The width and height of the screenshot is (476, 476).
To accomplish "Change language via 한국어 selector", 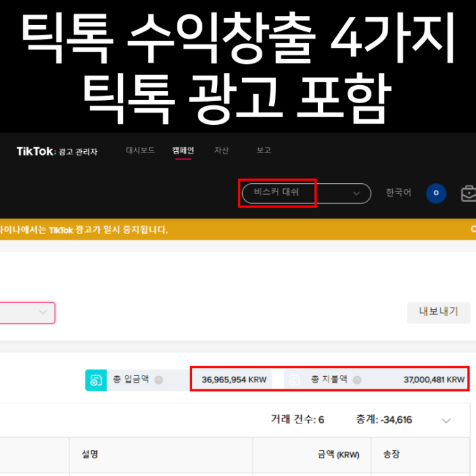I will pos(398,192).
